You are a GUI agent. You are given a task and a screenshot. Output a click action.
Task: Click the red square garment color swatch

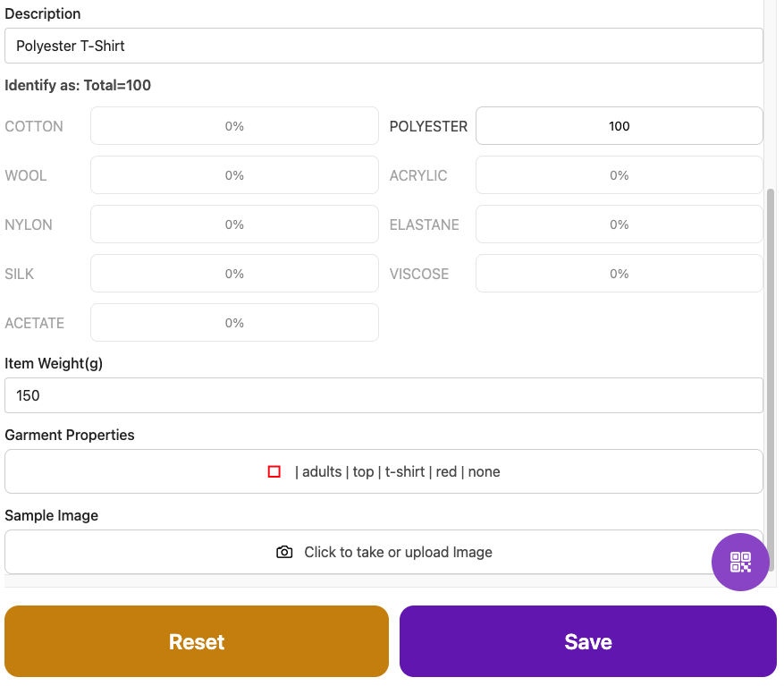point(274,471)
